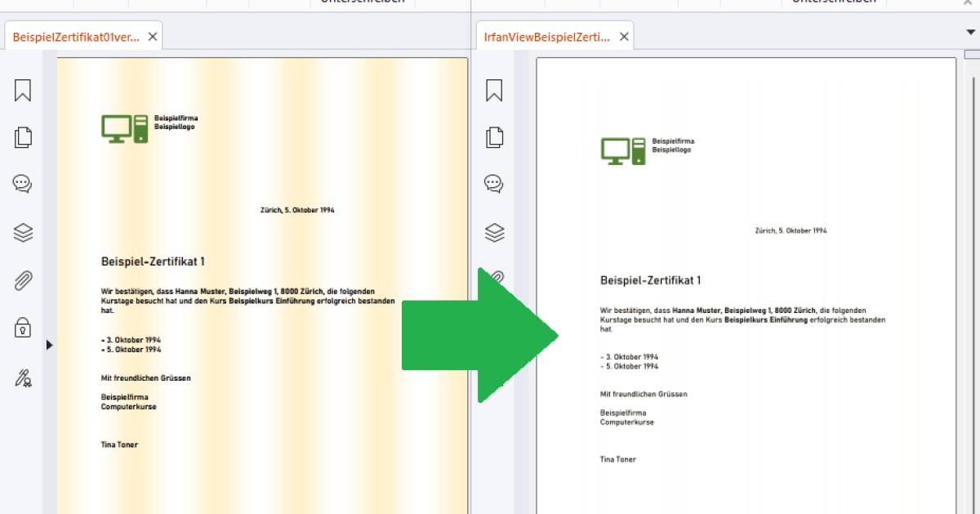Click 'Beispiel-Zertifikat 1' heading in right document
Viewport: 980px width, 514px height.
[x=651, y=280]
